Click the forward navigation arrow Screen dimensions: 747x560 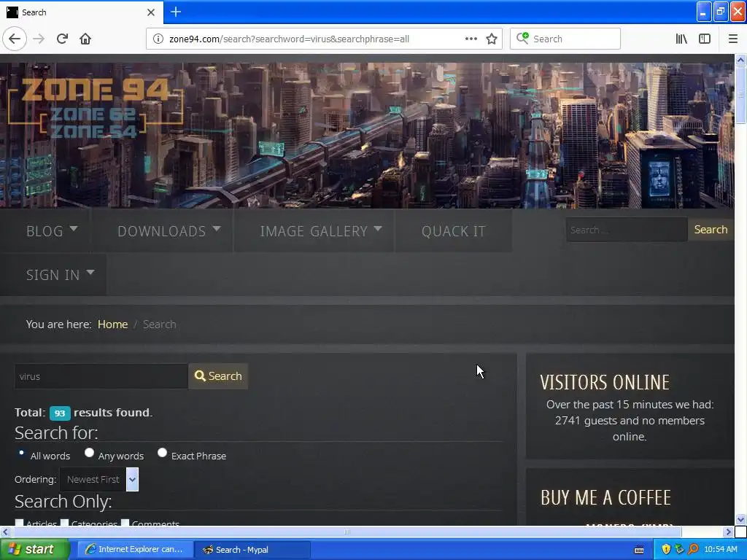click(x=39, y=39)
